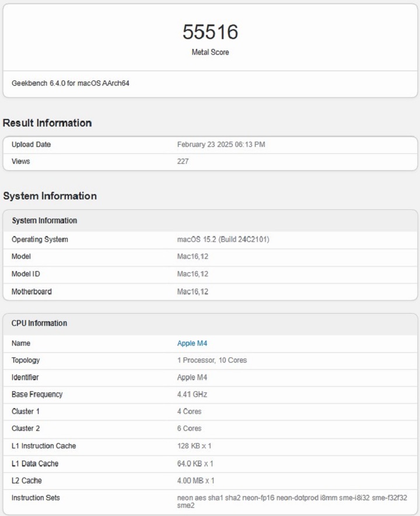
Task: Click the upload date February 23 2025 value
Action: (x=221, y=145)
